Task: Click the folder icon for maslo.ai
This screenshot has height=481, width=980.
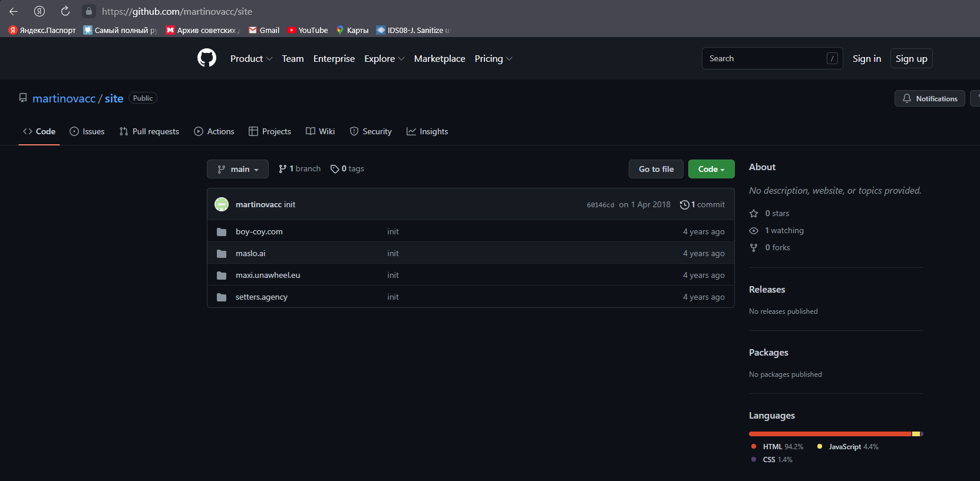Action: point(222,254)
